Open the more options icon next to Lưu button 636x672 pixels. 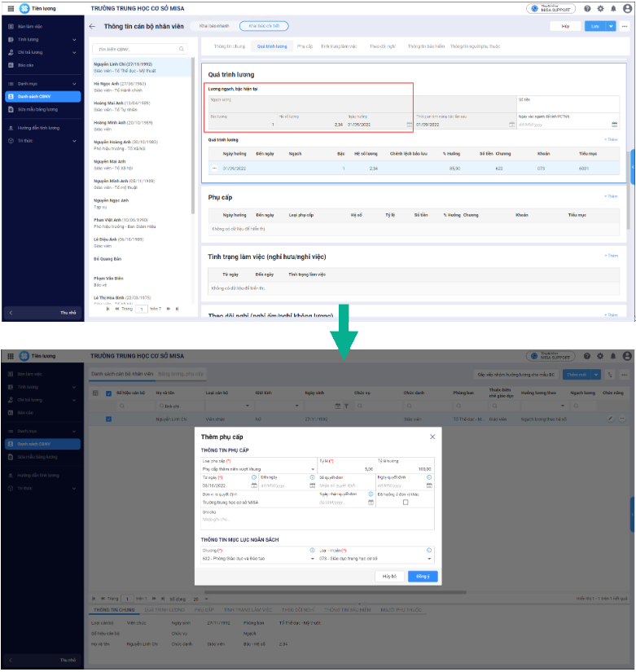pos(625,27)
